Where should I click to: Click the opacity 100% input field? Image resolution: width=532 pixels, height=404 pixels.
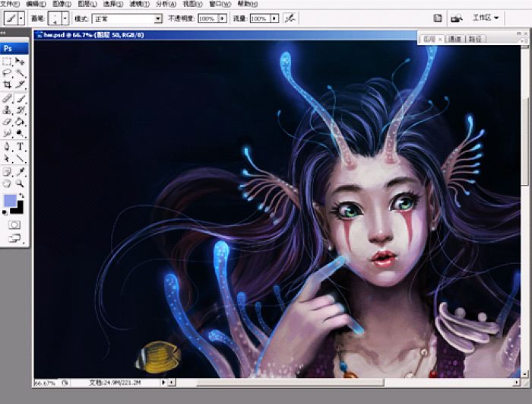tap(207, 19)
